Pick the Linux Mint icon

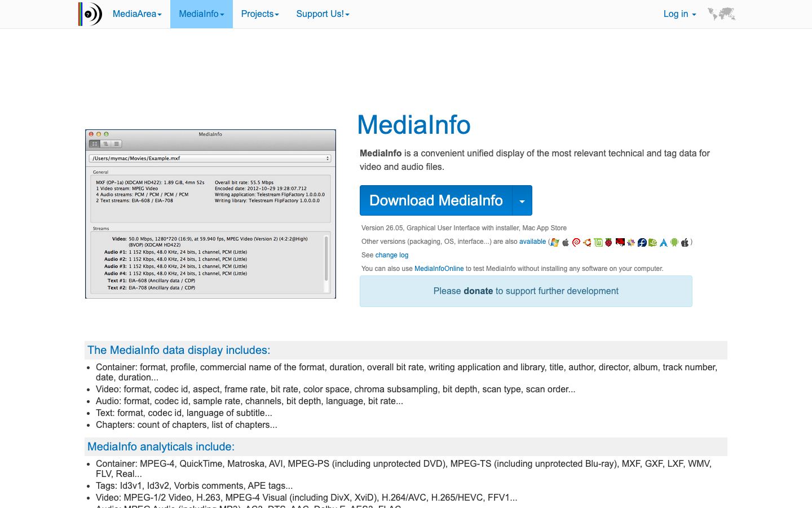tap(598, 242)
